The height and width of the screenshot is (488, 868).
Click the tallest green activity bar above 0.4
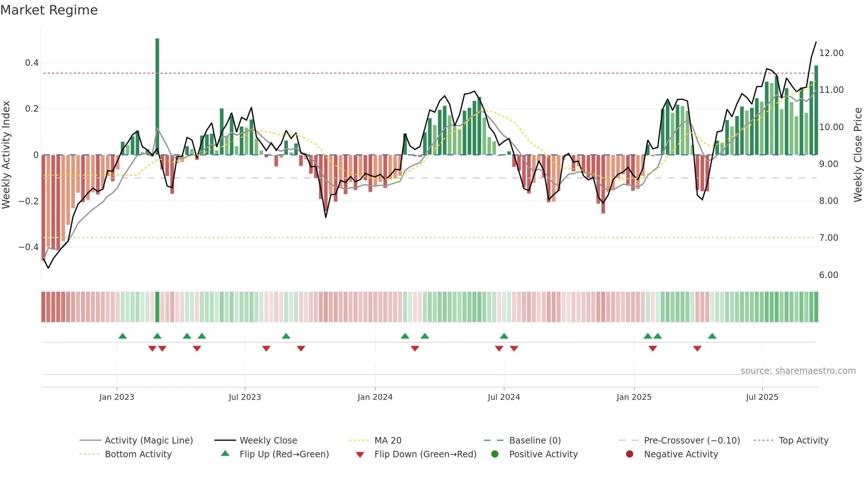pos(157,97)
